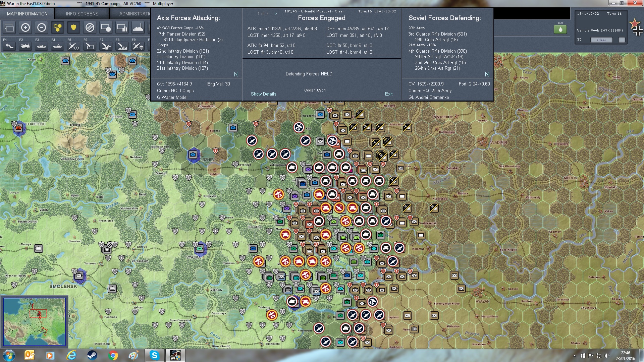Toggle the factory skyline display icon

138,27
